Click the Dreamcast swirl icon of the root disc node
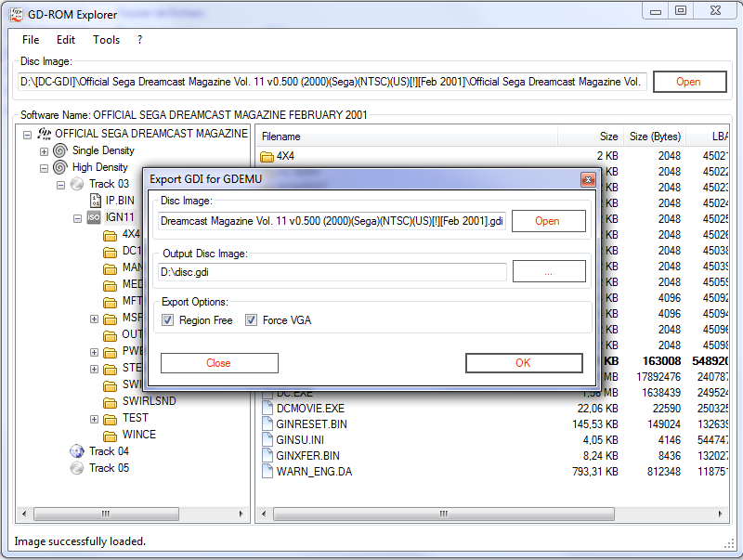 click(x=44, y=134)
